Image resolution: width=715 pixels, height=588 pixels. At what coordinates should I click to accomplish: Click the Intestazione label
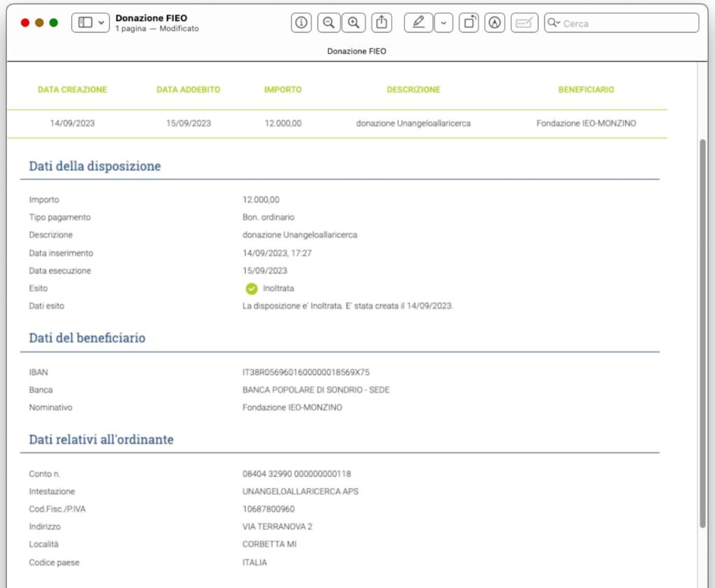[52, 492]
